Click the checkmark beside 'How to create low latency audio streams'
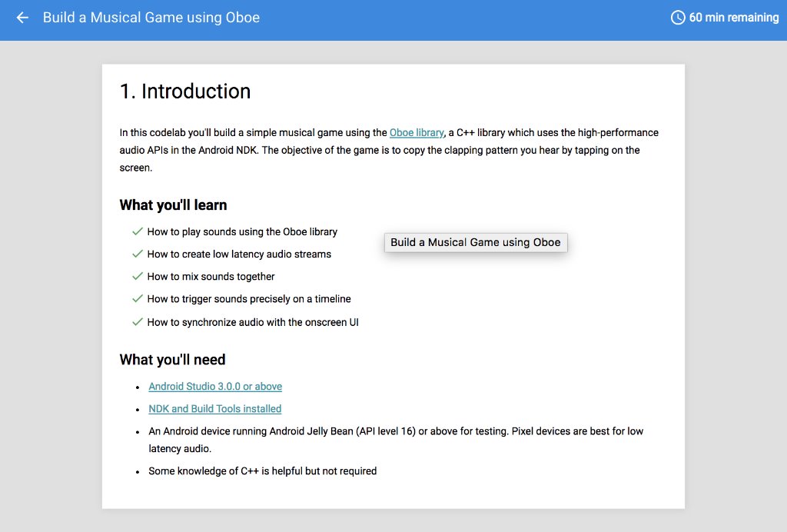Screen dimensions: 787x532 coord(138,253)
